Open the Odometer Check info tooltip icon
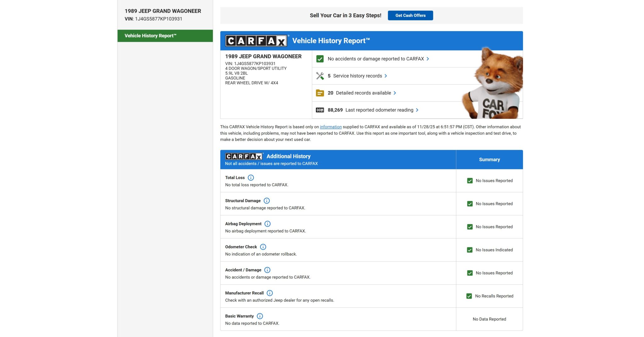Viewport: 644px width, 337px height. pos(263,247)
